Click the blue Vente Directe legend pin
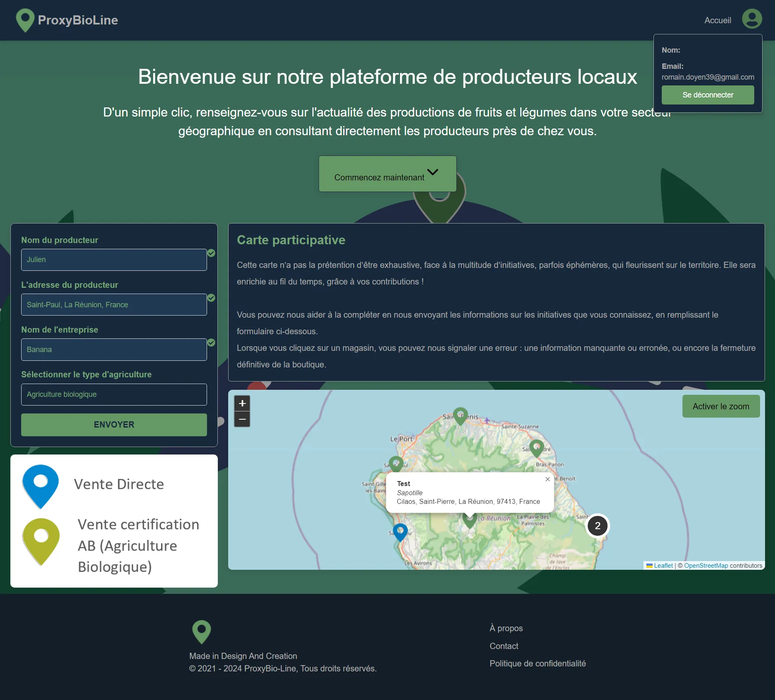Viewport: 775px width, 700px height. [40, 486]
